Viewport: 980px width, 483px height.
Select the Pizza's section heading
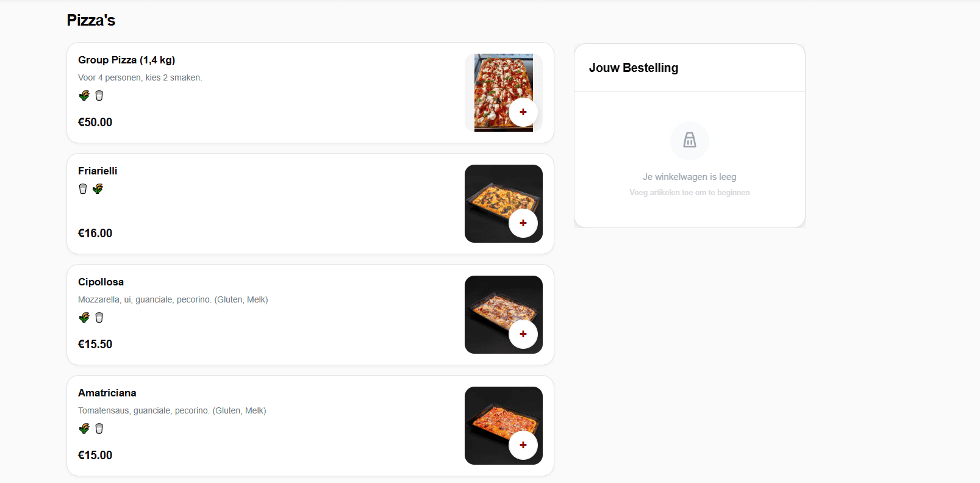(91, 20)
